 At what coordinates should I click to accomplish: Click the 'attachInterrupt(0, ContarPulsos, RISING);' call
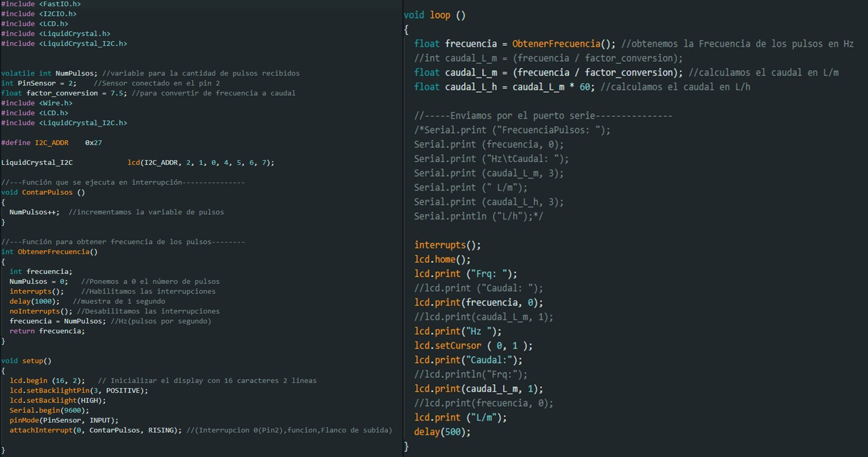click(96, 430)
